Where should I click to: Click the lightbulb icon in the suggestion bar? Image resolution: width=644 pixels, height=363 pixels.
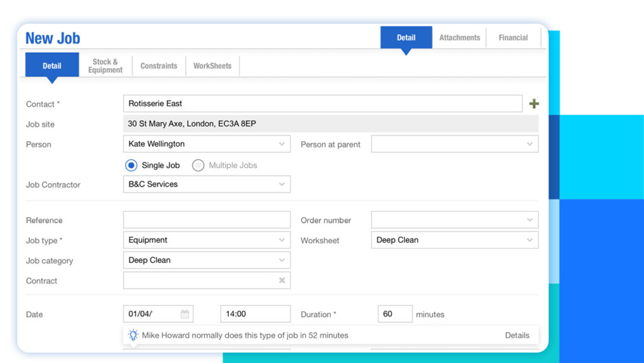[133, 335]
